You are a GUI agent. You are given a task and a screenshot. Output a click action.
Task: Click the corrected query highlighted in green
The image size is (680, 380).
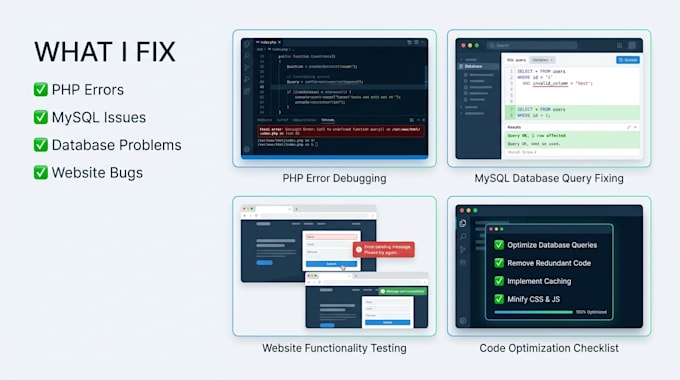pos(572,112)
